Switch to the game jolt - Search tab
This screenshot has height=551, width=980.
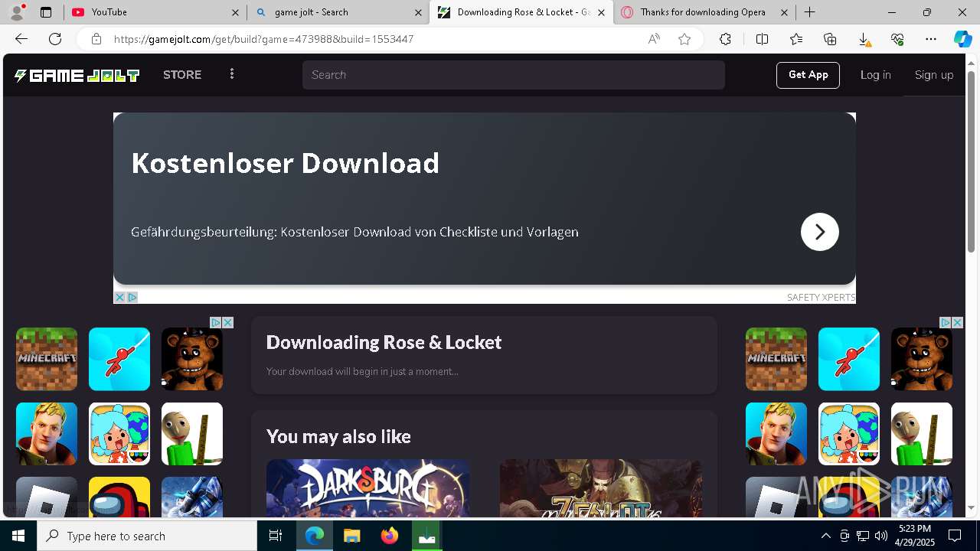(337, 12)
